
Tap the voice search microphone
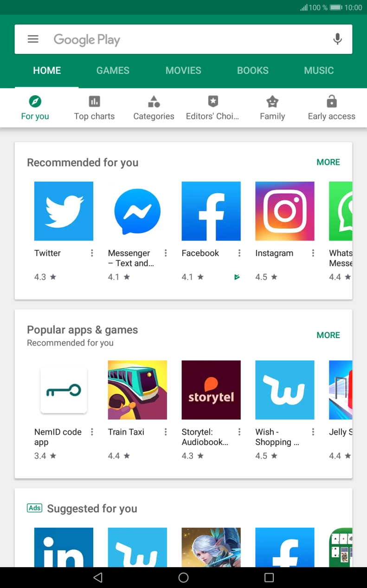pos(337,39)
